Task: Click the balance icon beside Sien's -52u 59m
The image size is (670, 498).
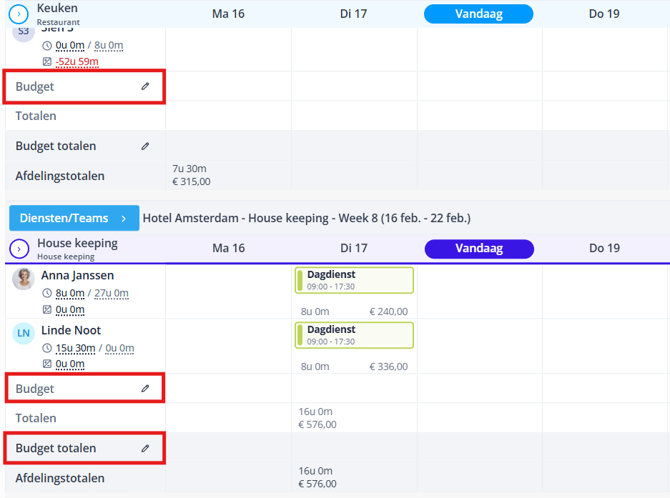Action: point(47,62)
